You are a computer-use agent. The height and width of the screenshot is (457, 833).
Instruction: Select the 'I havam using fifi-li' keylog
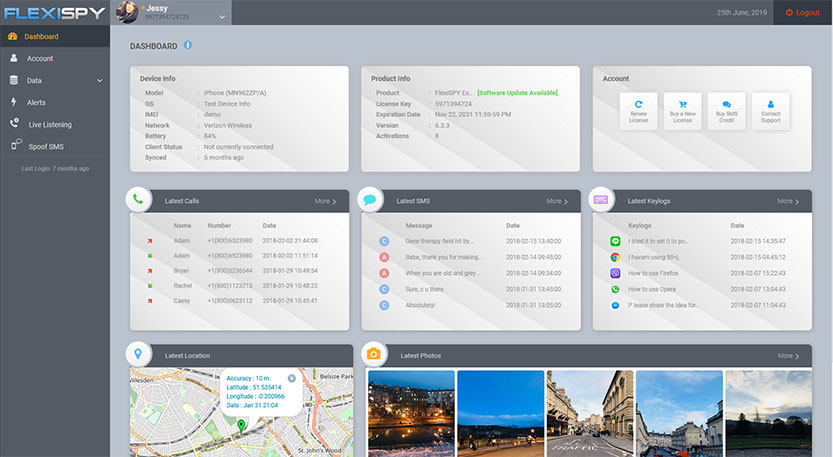point(653,257)
